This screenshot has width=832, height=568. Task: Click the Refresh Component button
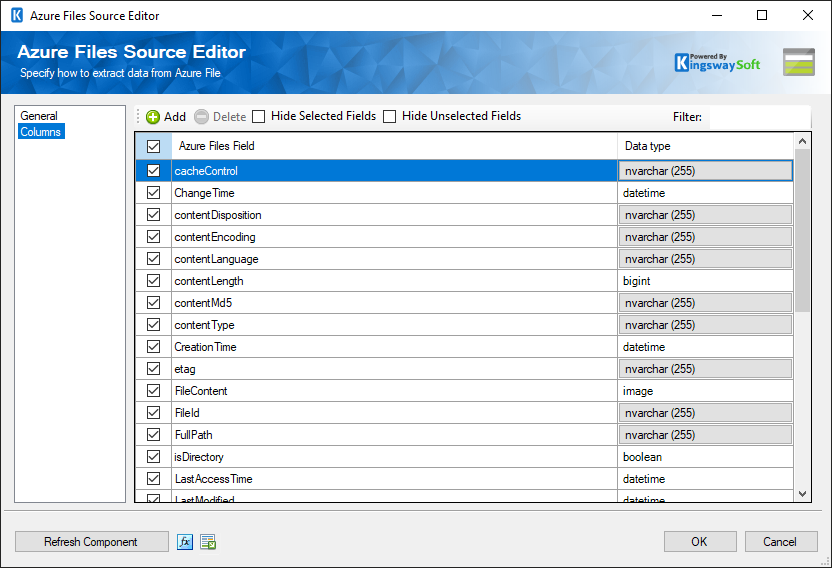pos(91,542)
